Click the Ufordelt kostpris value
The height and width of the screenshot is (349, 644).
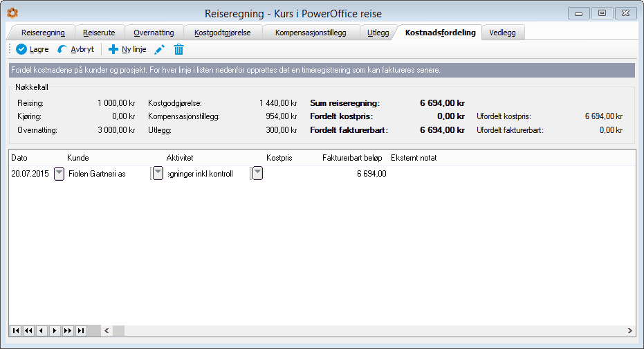[603, 116]
